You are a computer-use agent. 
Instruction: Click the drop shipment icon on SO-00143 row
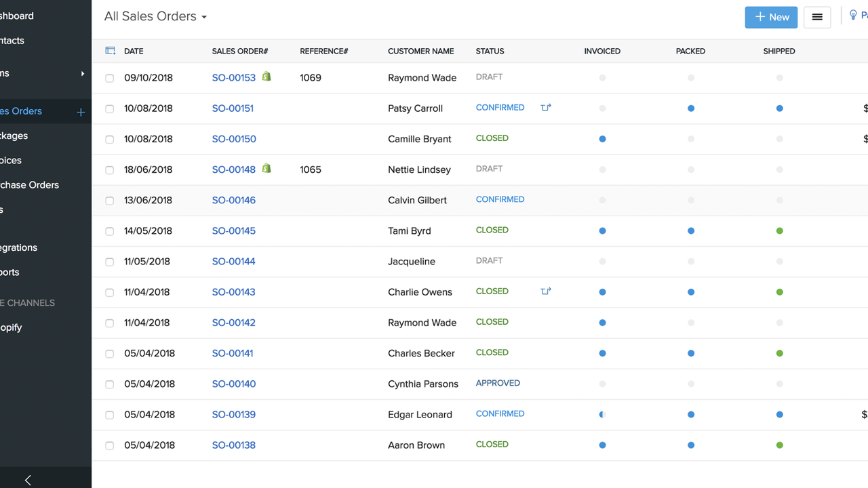(x=546, y=291)
